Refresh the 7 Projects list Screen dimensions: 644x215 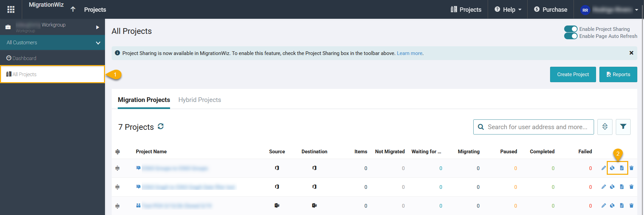[x=161, y=126]
